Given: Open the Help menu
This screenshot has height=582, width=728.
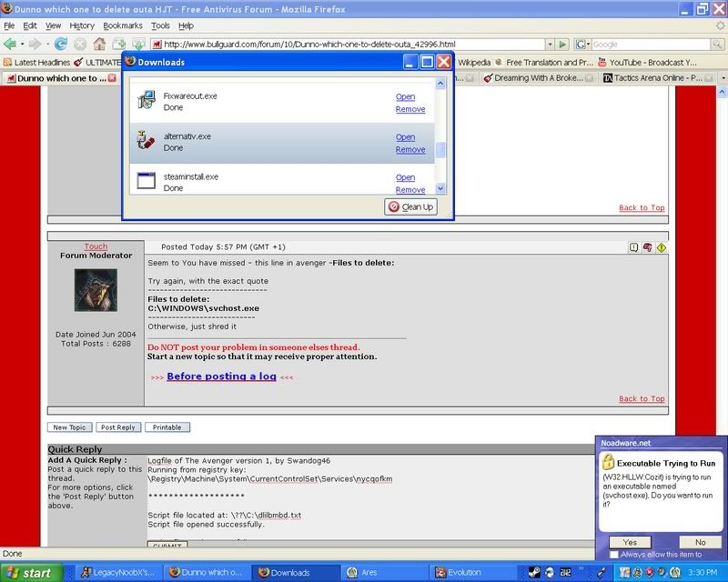Looking at the screenshot, I should coord(186,25).
